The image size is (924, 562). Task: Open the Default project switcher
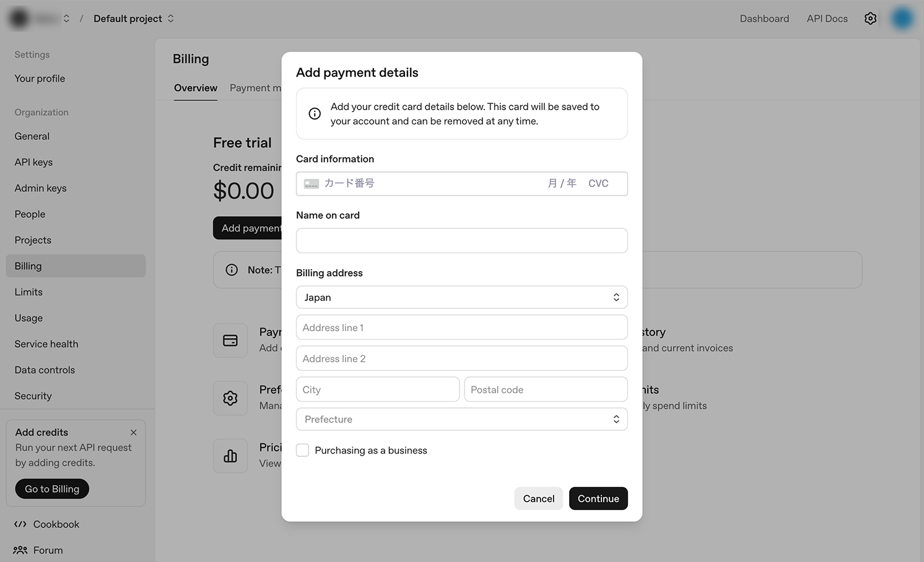coord(133,19)
